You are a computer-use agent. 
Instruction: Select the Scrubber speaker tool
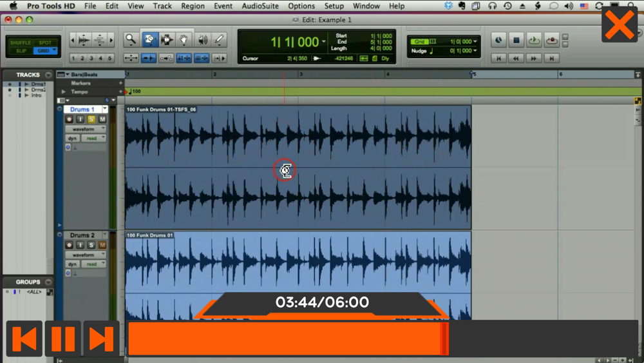click(x=202, y=40)
